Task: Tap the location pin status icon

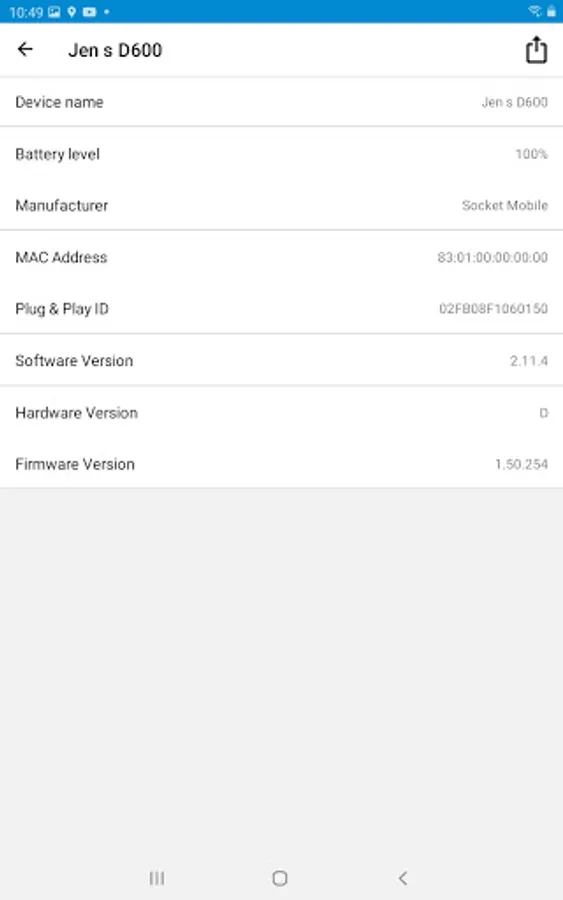Action: coord(72,12)
